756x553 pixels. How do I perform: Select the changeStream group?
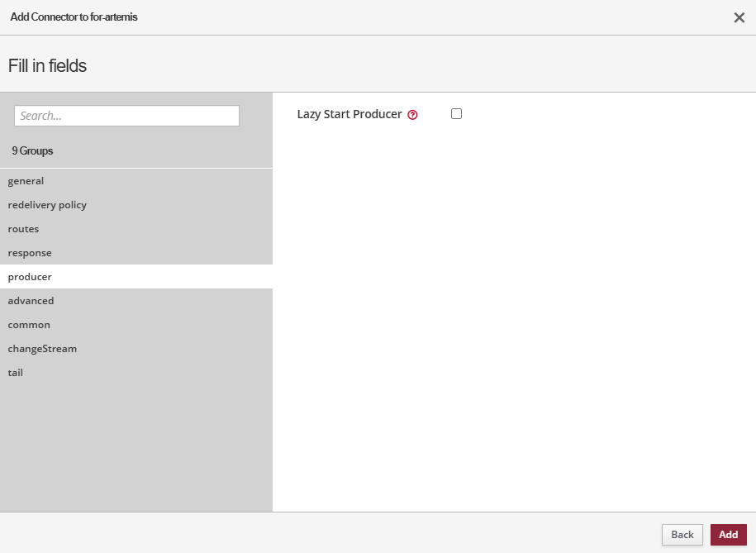pos(42,349)
